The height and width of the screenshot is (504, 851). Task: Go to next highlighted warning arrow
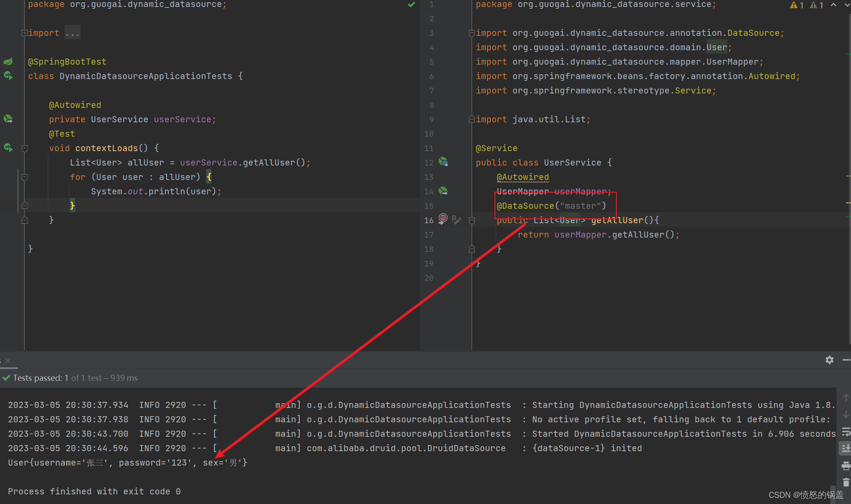point(847,5)
